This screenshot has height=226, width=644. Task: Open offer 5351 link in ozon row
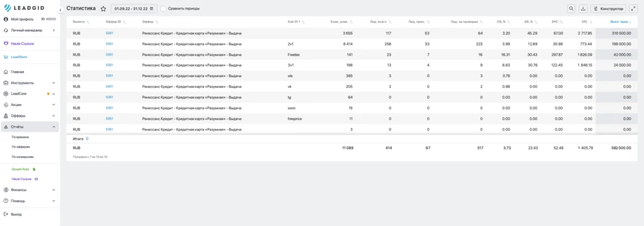(x=109, y=108)
